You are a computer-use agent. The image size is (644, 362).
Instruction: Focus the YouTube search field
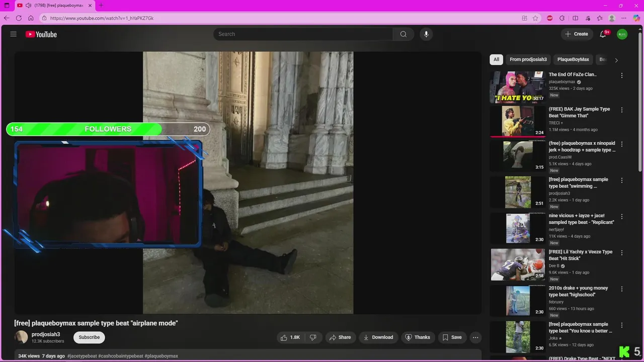pos(303,34)
